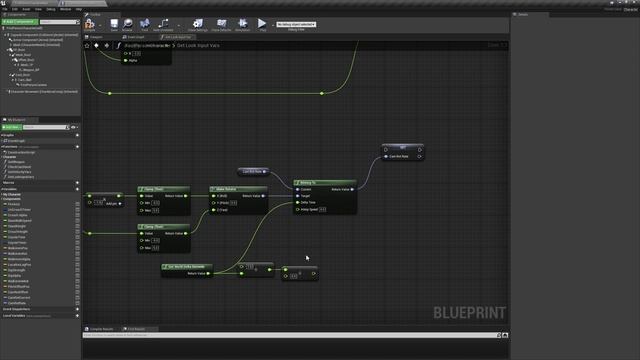640x360 pixels.
Task: Select the FirstPersonCamera component in tree
Action: pyautogui.click(x=33, y=85)
